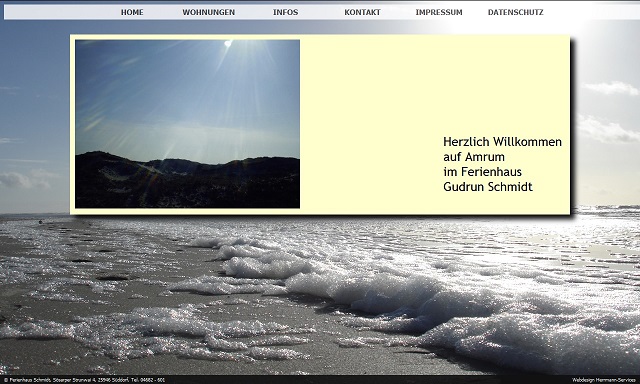The image size is (640, 384).
Task: Open the IMPRESSUM page
Action: (x=439, y=12)
